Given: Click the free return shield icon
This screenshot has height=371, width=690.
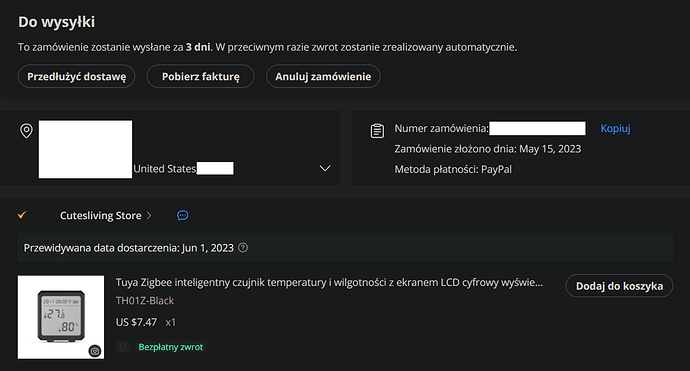Looking at the screenshot, I should point(123,347).
